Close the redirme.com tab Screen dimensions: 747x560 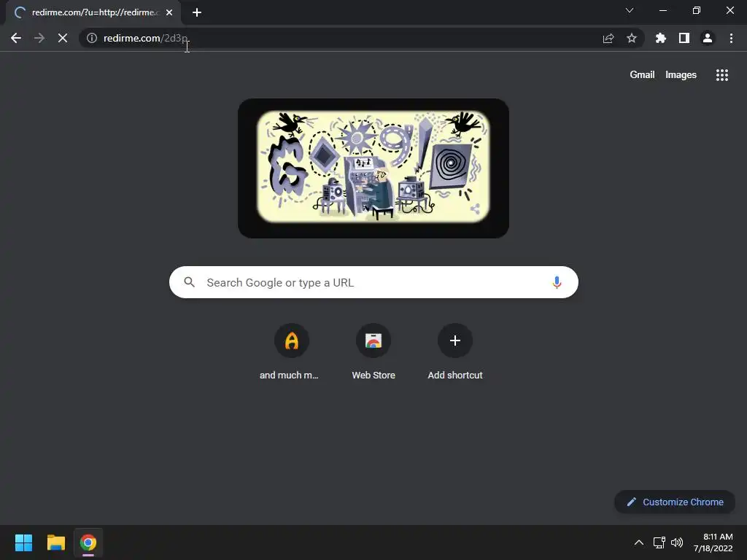point(169,12)
